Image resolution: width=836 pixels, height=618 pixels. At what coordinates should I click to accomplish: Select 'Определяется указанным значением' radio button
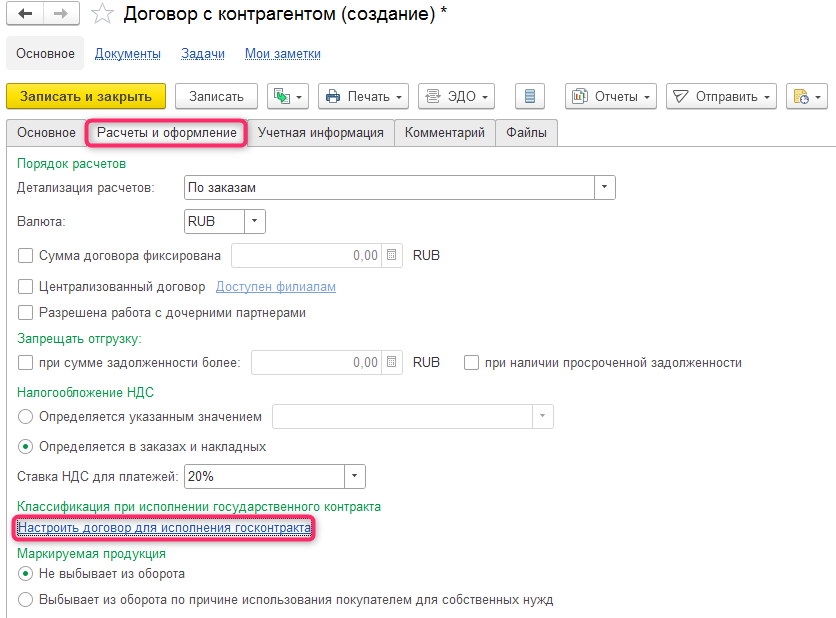(26, 416)
